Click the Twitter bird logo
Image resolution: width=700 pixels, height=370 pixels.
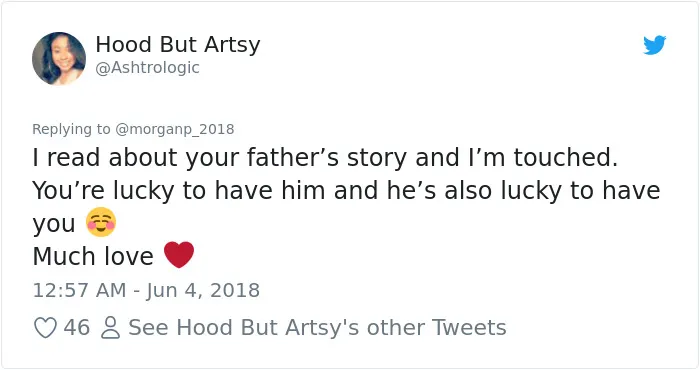654,45
